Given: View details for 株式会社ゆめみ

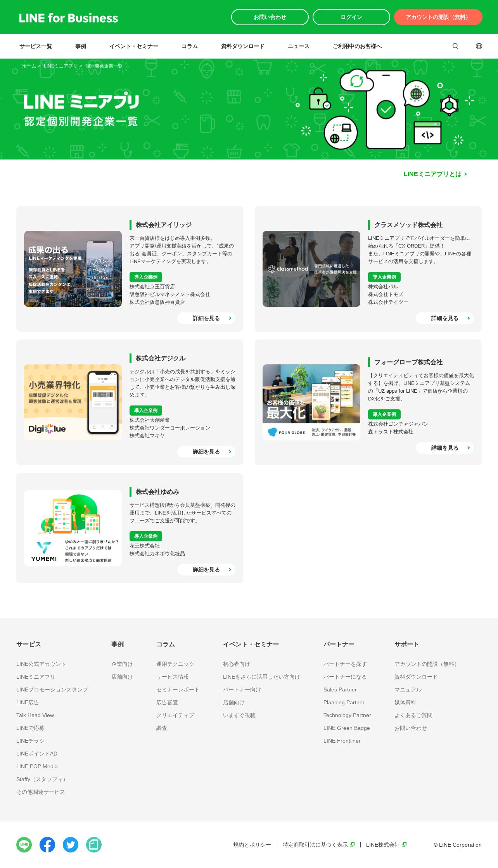Looking at the screenshot, I should 206,570.
